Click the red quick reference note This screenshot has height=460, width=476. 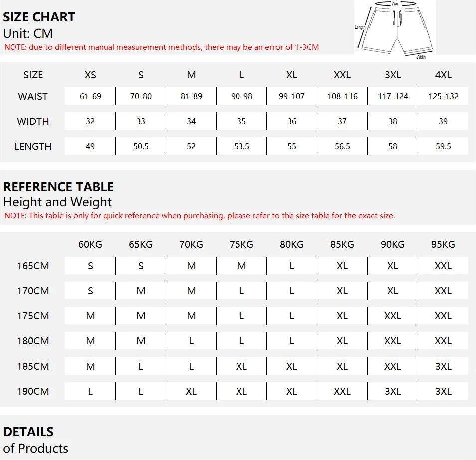point(200,216)
